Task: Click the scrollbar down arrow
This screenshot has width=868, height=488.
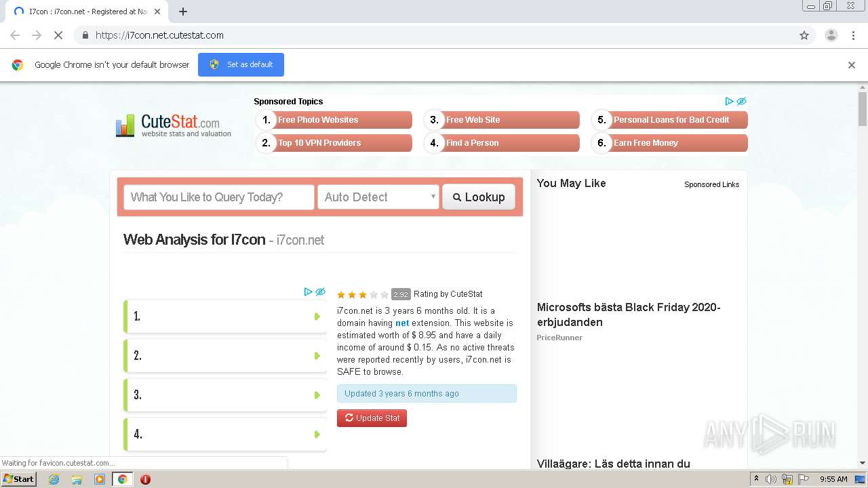Action: tap(863, 463)
